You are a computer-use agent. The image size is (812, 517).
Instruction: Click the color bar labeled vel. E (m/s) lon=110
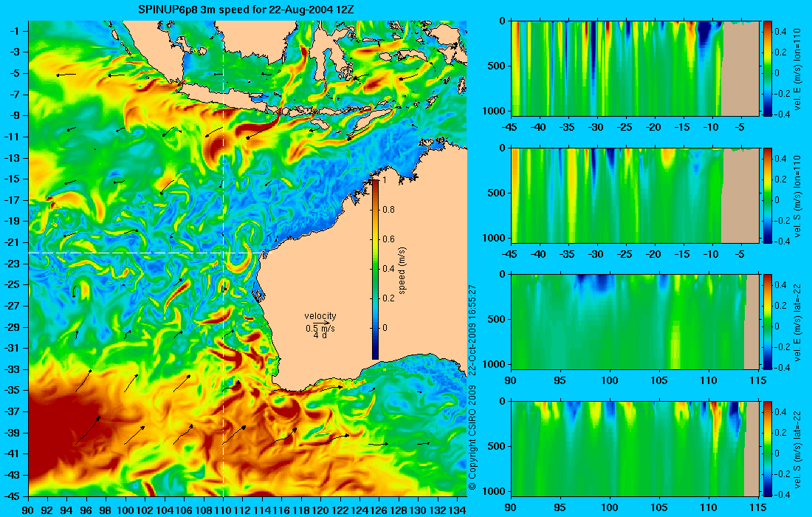coord(767,69)
